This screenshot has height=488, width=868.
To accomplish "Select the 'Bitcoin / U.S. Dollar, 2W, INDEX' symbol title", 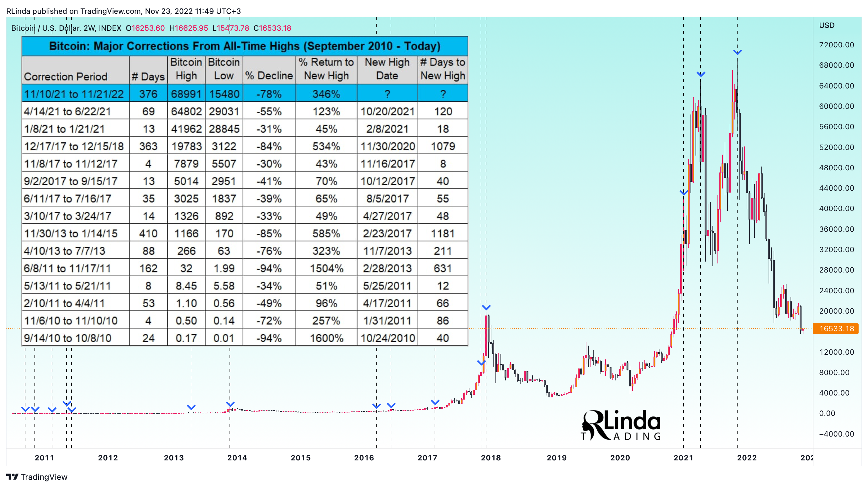I will tap(66, 28).
